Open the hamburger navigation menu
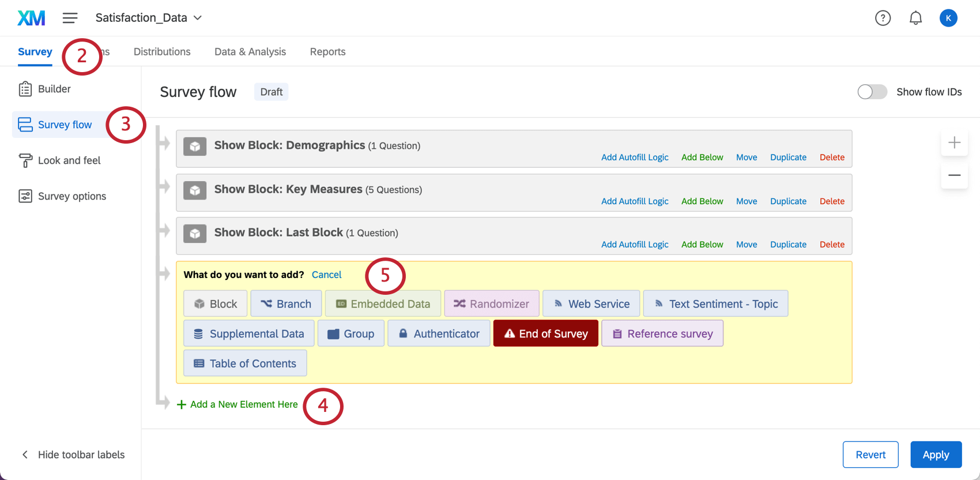This screenshot has width=980, height=480. [x=70, y=18]
